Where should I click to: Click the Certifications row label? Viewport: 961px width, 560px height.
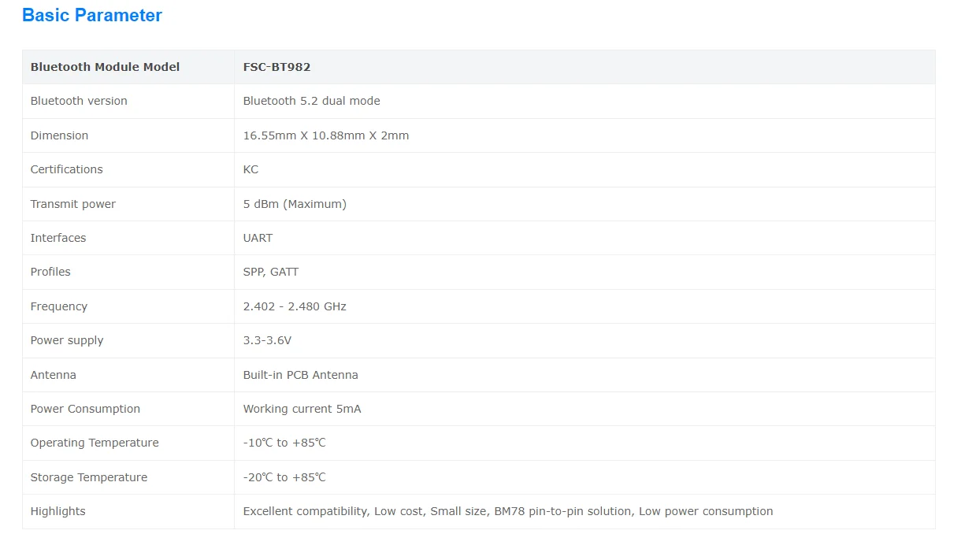coord(66,169)
